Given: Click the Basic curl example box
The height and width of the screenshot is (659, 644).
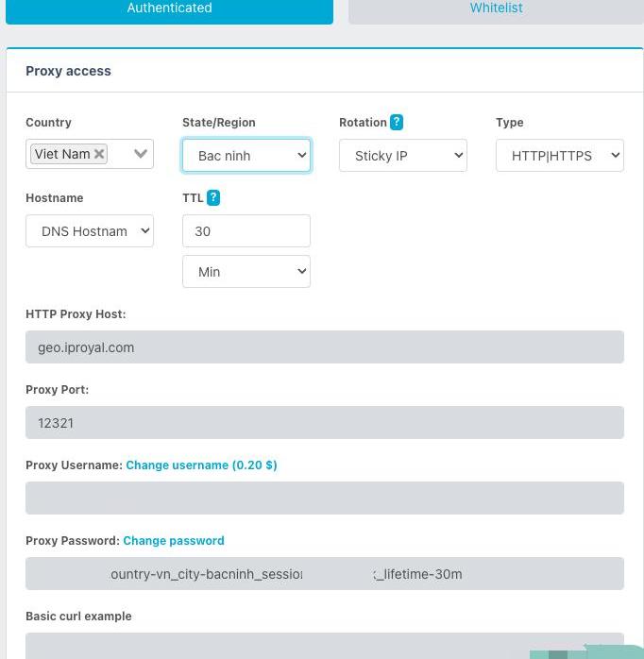Looking at the screenshot, I should coord(283,646).
